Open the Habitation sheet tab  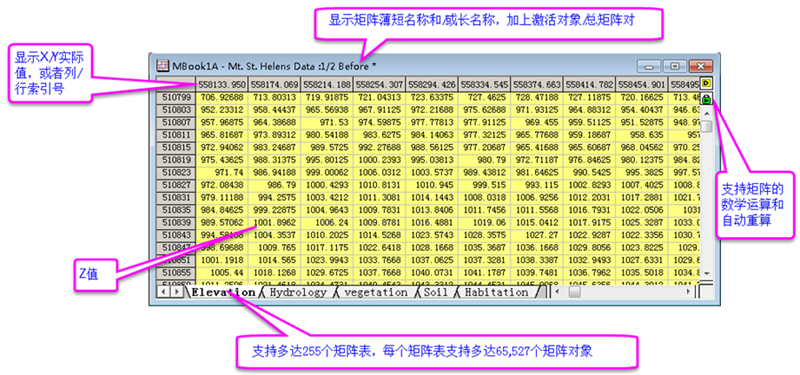point(496,292)
